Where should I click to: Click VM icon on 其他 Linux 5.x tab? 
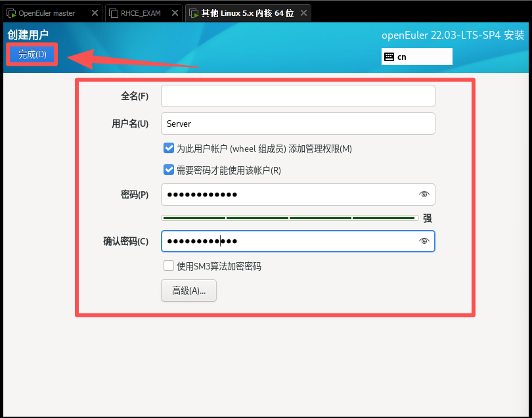194,14
